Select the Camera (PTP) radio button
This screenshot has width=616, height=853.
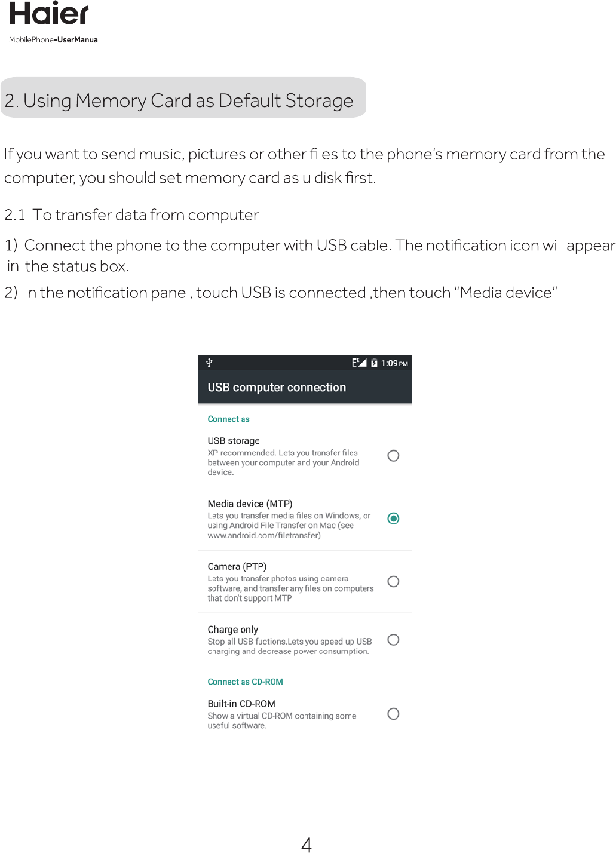point(393,581)
